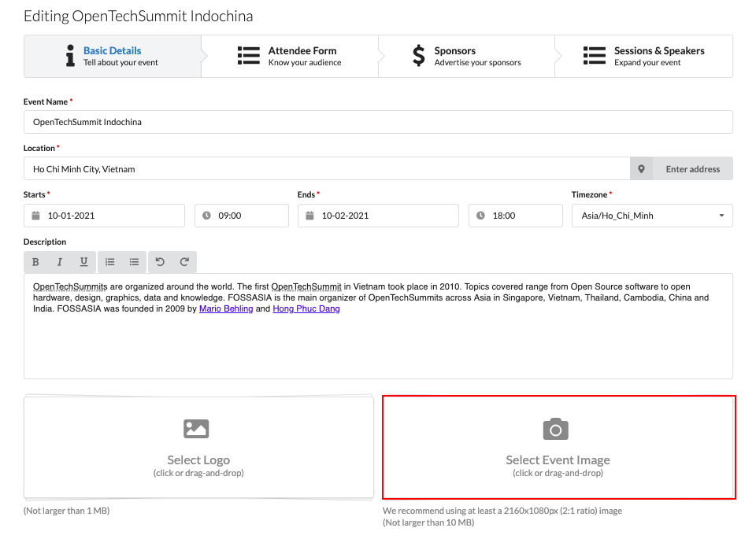This screenshot has height=539, width=756.
Task: Click the calendar icon in Ends date
Action: click(310, 216)
